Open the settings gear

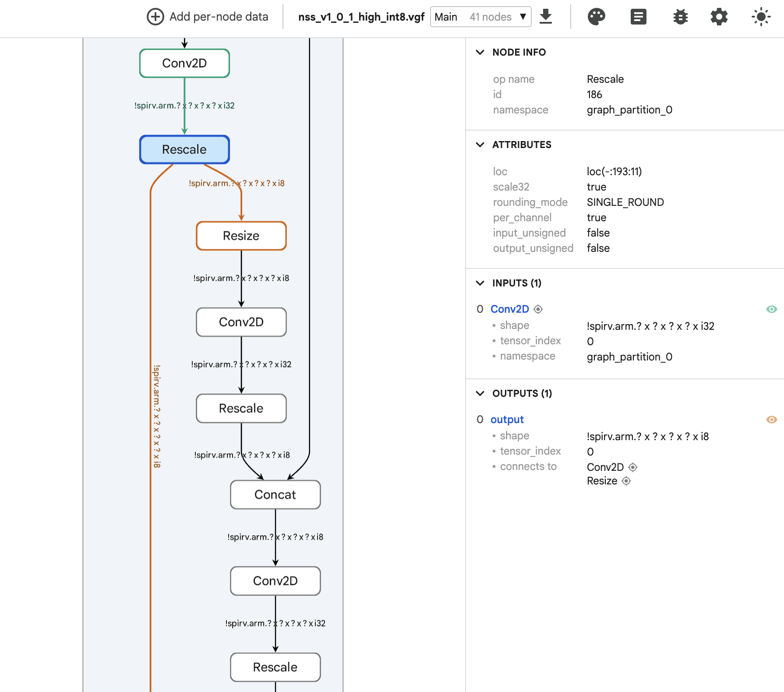tap(719, 17)
